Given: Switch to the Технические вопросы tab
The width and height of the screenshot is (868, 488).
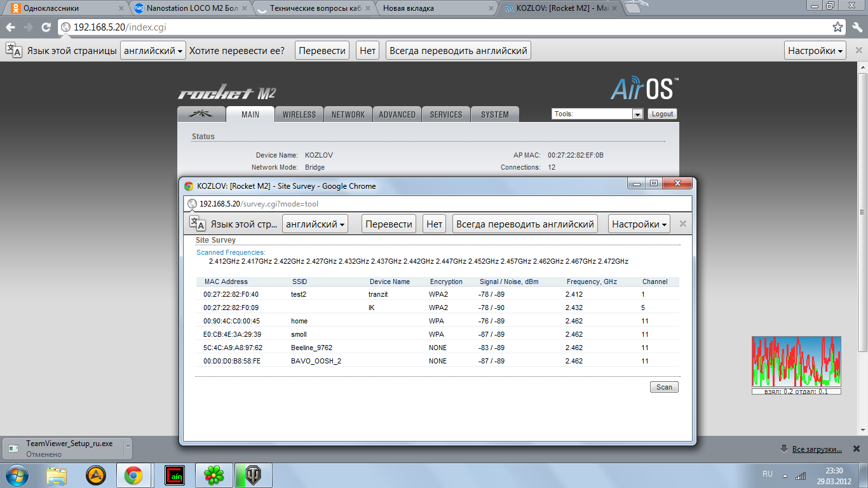Looking at the screenshot, I should click(312, 9).
